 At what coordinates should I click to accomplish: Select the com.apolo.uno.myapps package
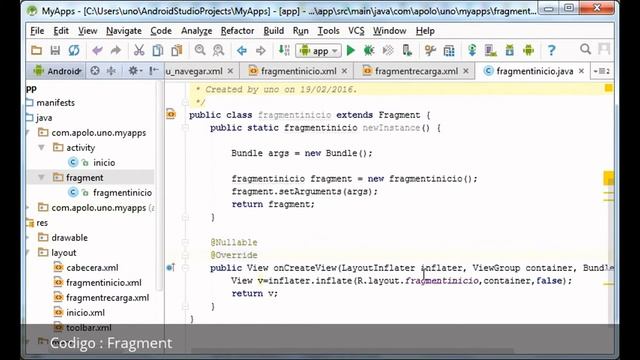pyautogui.click(x=98, y=133)
